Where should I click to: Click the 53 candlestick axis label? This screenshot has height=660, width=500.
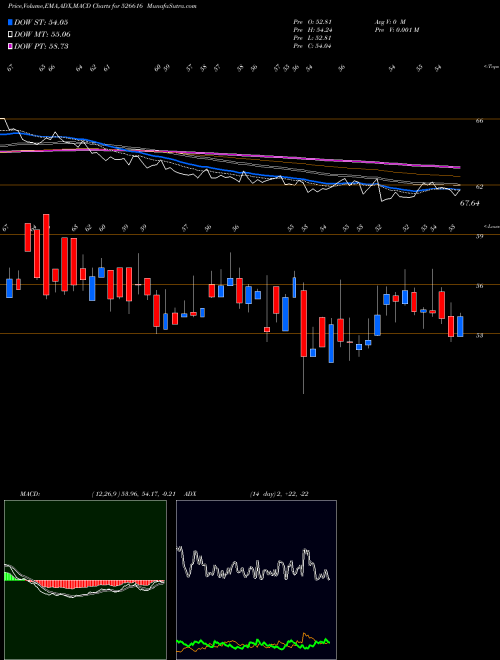coord(479,335)
